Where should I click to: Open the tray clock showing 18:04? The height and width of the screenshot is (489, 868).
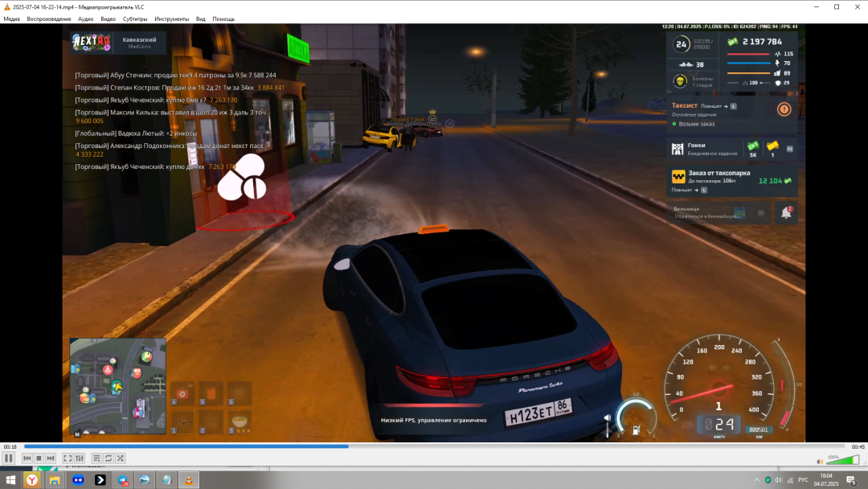pyautogui.click(x=826, y=479)
